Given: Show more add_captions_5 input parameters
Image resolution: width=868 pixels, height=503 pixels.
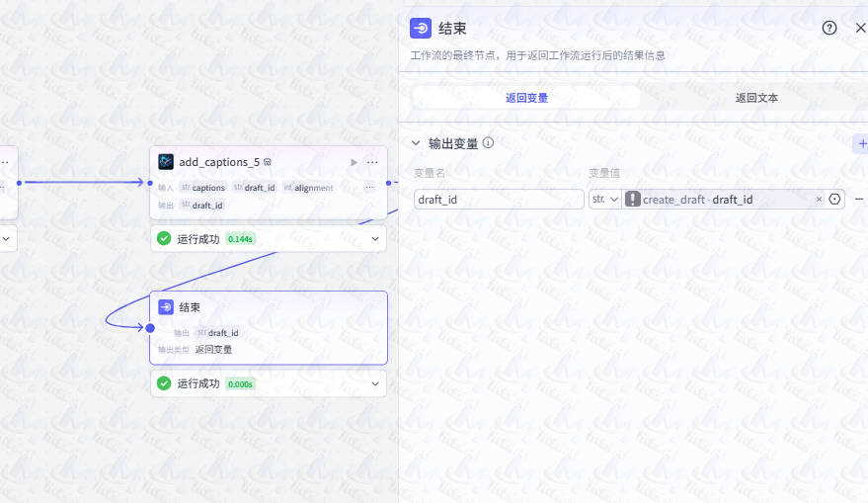Looking at the screenshot, I should (x=369, y=187).
